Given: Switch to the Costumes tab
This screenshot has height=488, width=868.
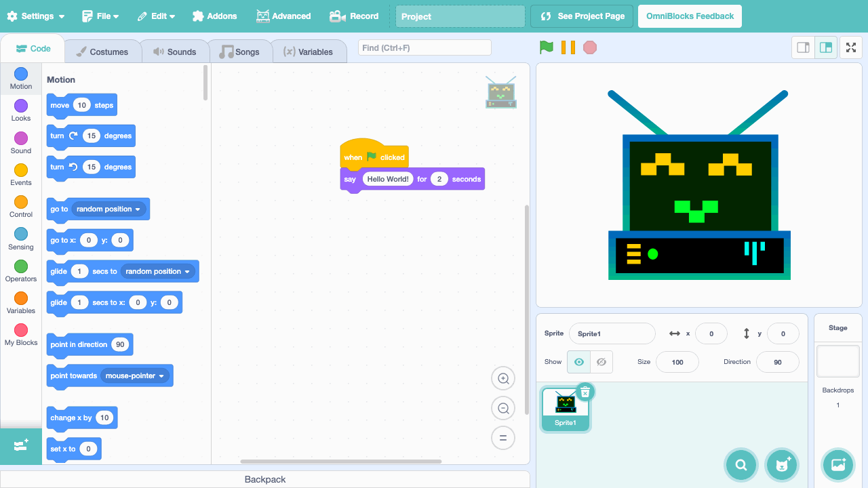Looking at the screenshot, I should tap(102, 52).
